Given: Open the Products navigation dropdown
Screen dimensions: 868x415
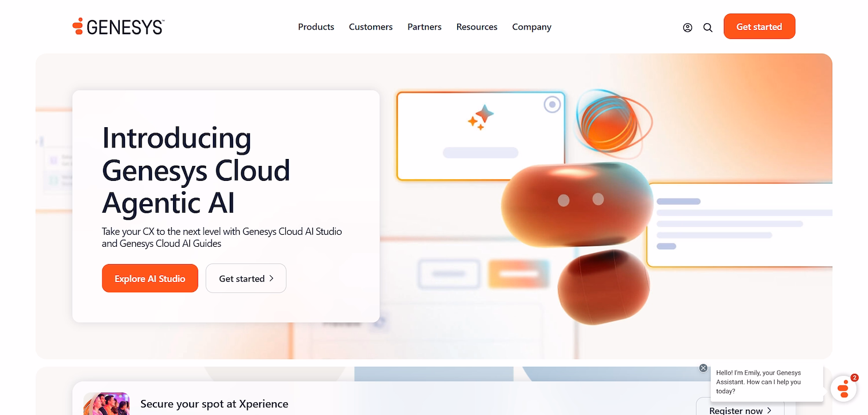Looking at the screenshot, I should point(316,27).
